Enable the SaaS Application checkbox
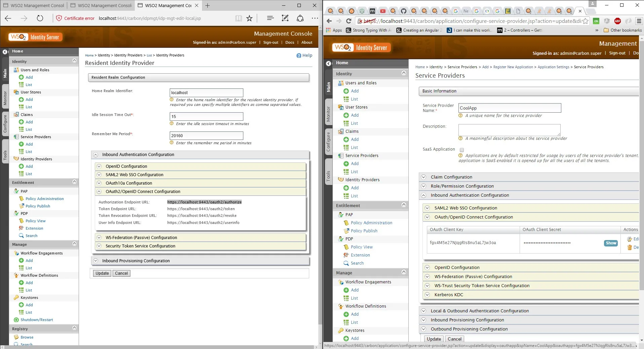Viewport: 644px width, 349px height. coord(462,150)
